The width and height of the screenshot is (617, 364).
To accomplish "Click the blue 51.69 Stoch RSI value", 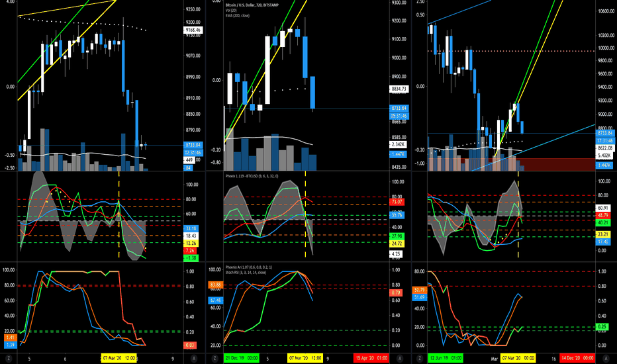I will (x=420, y=298).
